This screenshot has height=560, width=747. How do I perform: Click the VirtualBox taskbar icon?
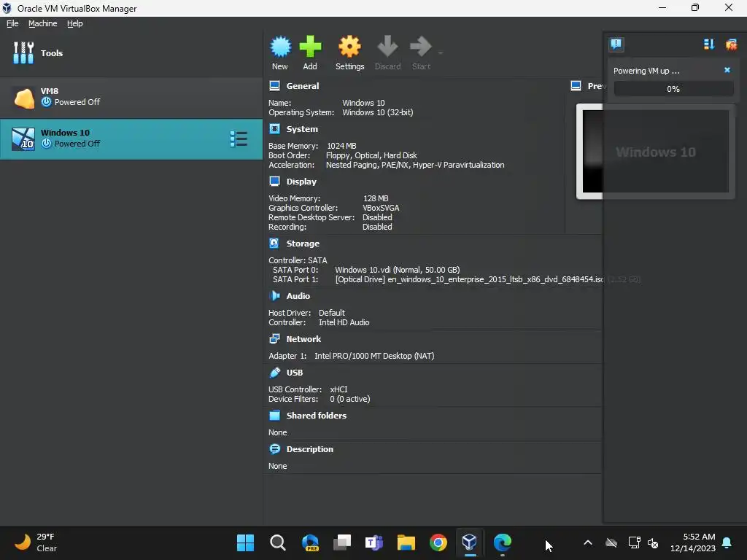click(470, 542)
